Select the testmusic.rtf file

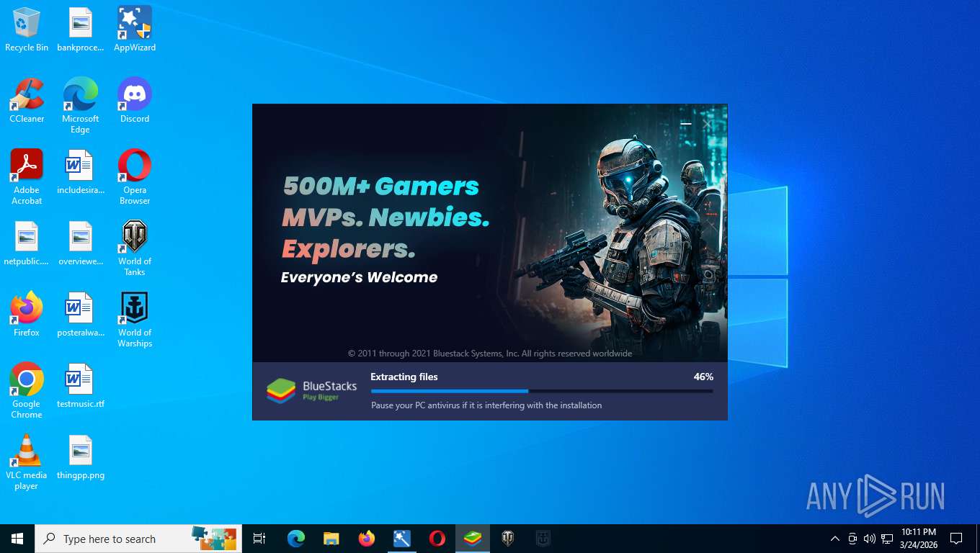tap(81, 386)
